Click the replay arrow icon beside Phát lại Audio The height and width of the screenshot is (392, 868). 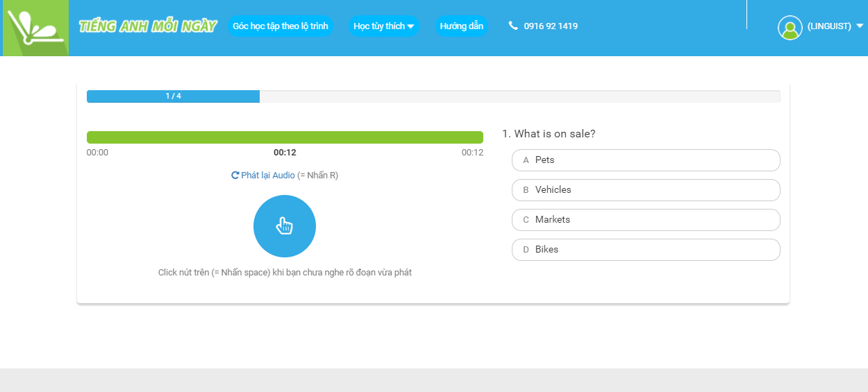coord(235,176)
